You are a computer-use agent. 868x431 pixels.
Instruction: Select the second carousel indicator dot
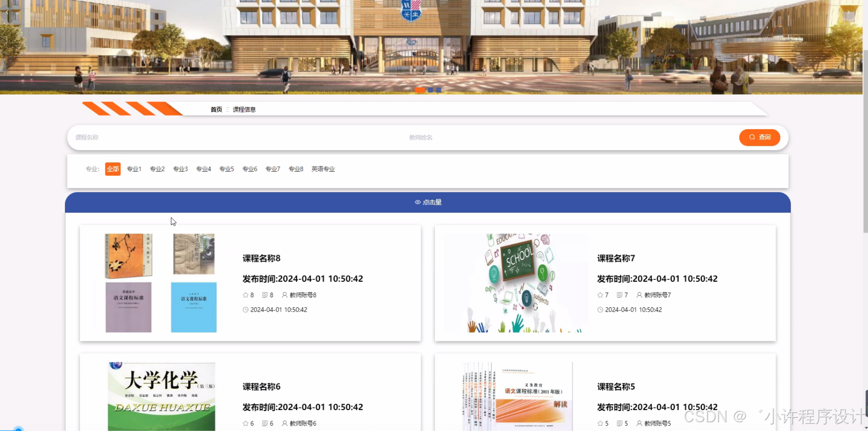(x=430, y=90)
